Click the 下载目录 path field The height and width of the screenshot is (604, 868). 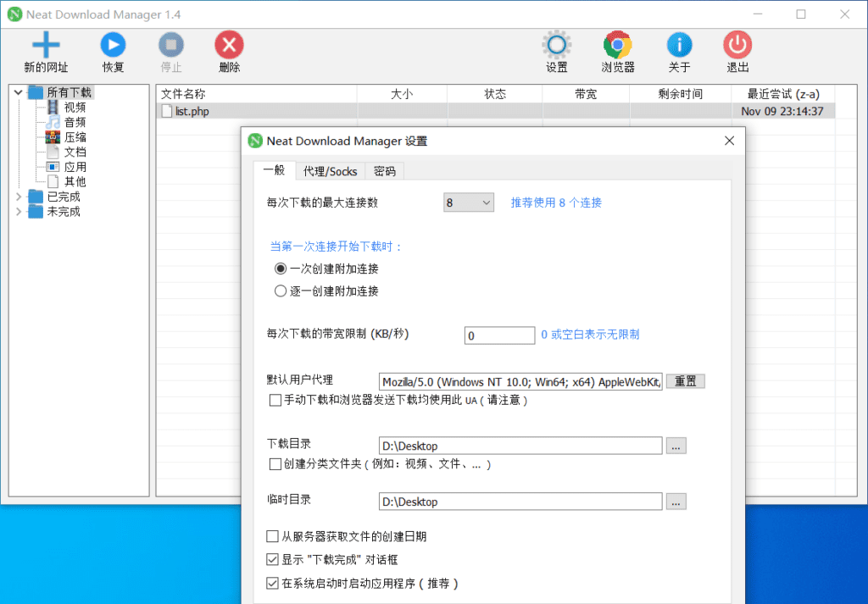click(x=520, y=446)
